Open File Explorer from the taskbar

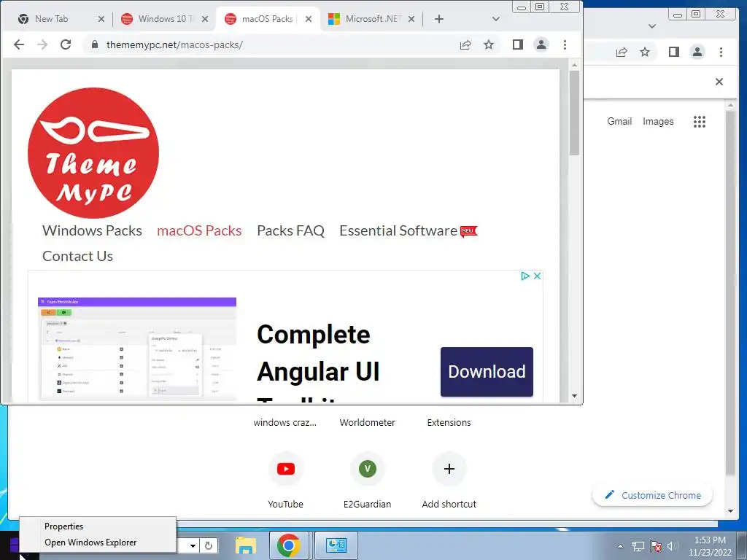click(246, 545)
